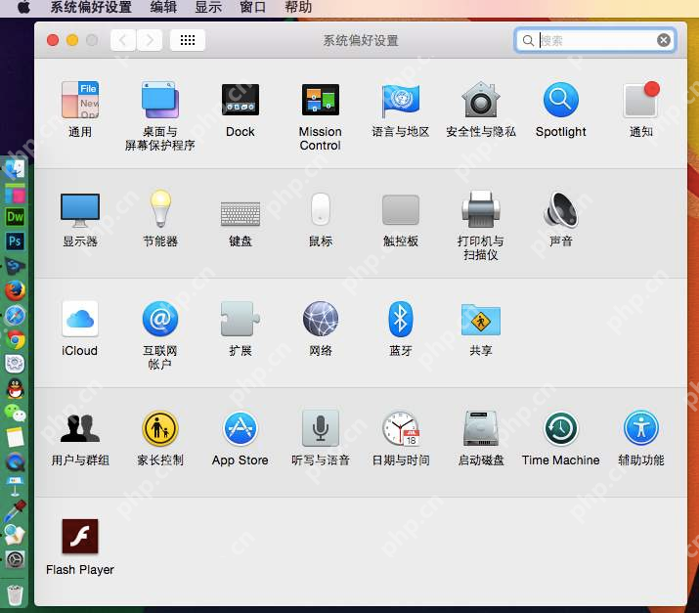The image size is (700, 613).
Task: Click into the 搜索 search field
Action: 594,41
